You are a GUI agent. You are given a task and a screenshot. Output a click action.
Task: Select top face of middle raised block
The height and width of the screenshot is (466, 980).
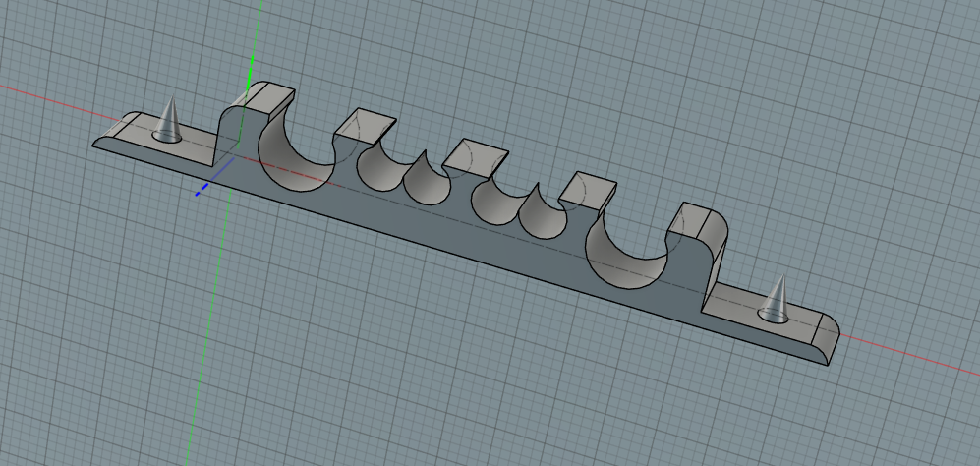(475, 155)
